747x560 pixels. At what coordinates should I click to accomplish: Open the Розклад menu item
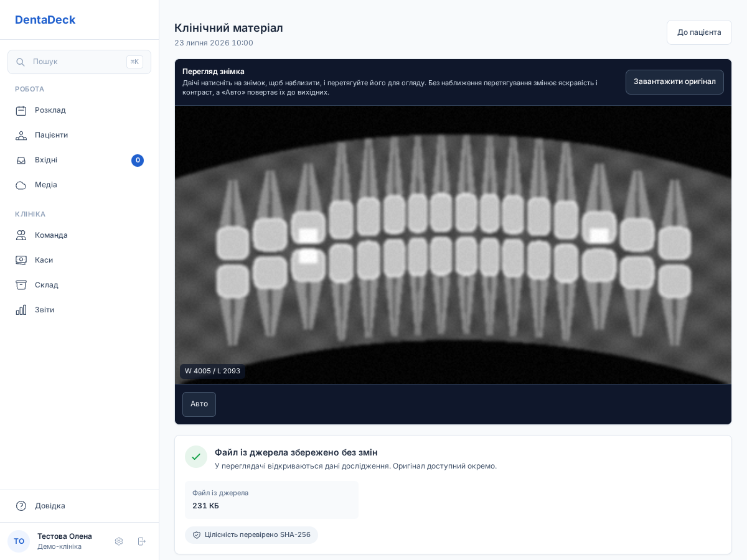(x=80, y=110)
